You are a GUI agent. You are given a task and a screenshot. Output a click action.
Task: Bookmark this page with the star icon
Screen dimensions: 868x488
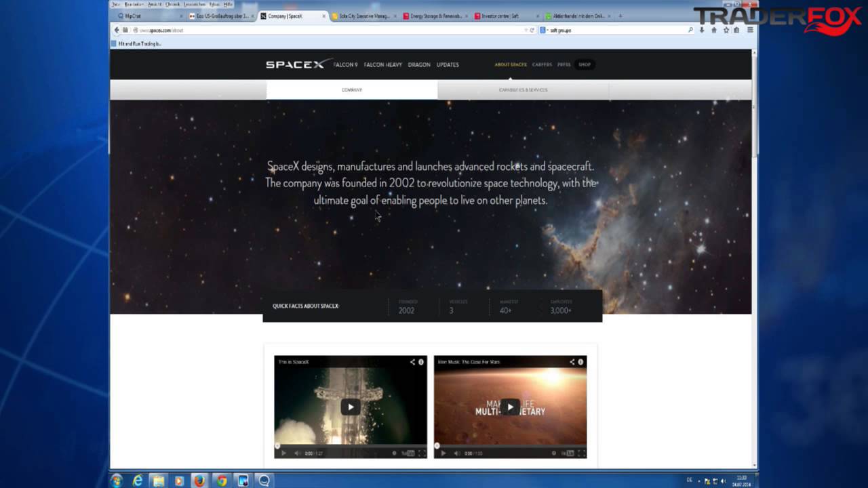point(726,30)
